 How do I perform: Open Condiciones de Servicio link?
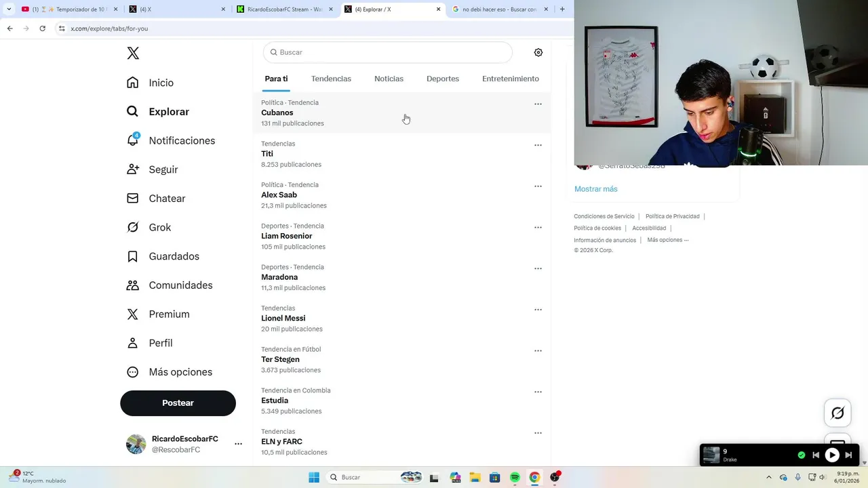[x=604, y=216]
